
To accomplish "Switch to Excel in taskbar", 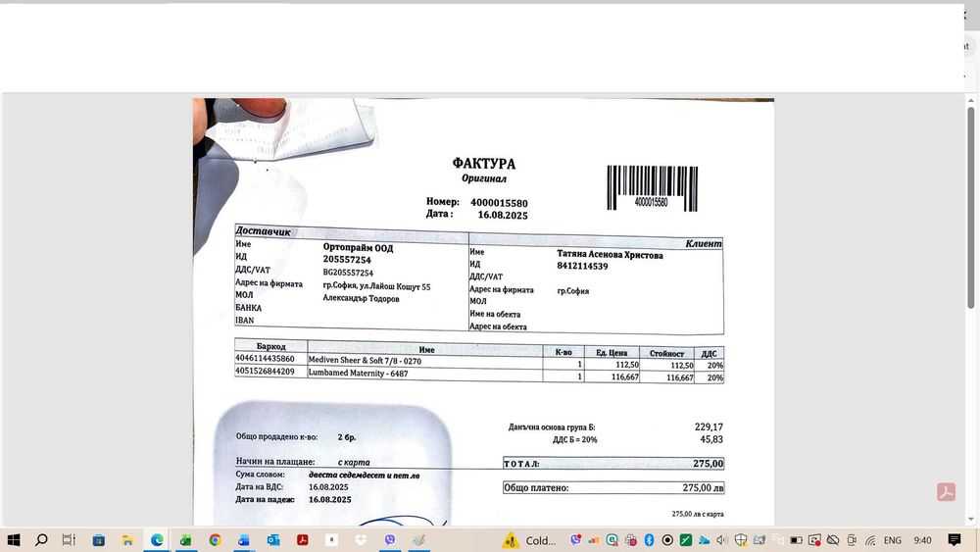I will pyautogui.click(x=185, y=540).
